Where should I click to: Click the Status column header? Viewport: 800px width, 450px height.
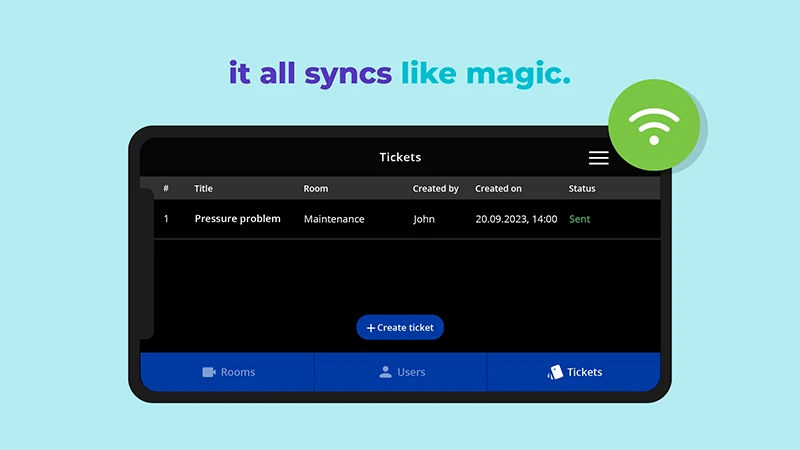click(x=582, y=188)
